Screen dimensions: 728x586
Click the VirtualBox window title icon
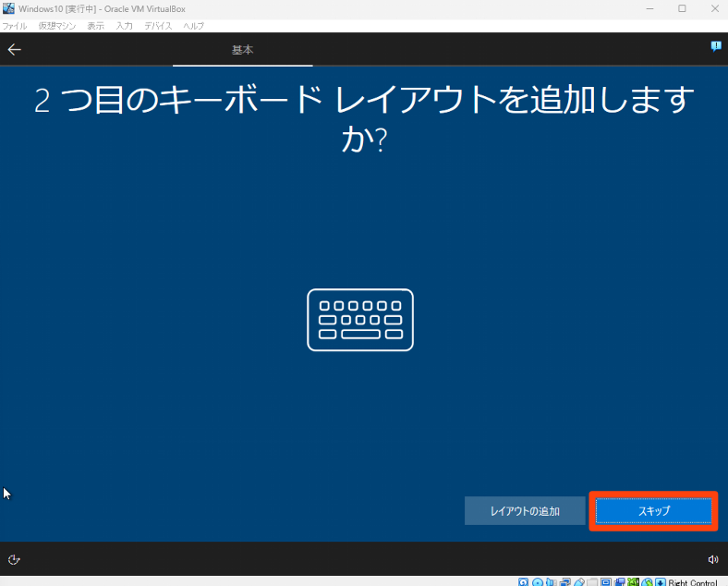(8, 8)
